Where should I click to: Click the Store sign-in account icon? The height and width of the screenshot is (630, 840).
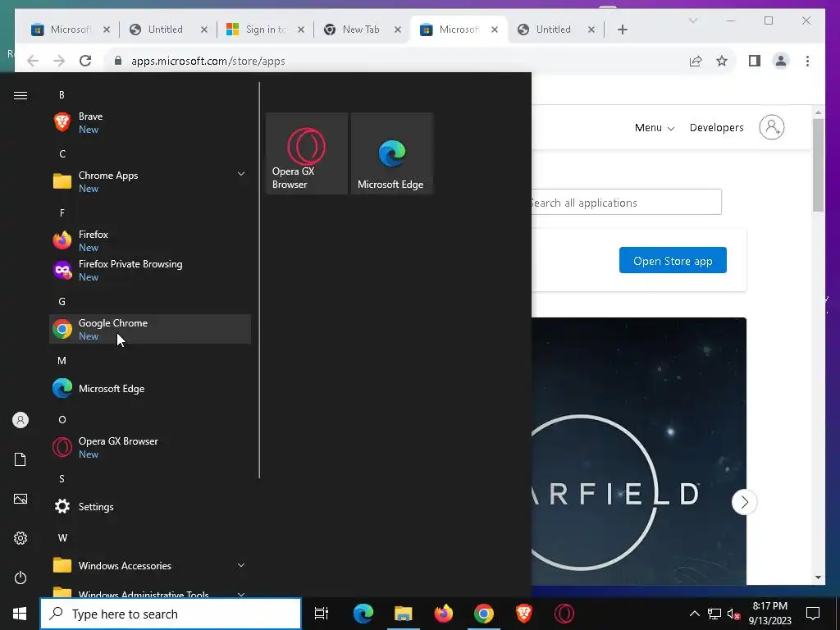[x=771, y=127]
